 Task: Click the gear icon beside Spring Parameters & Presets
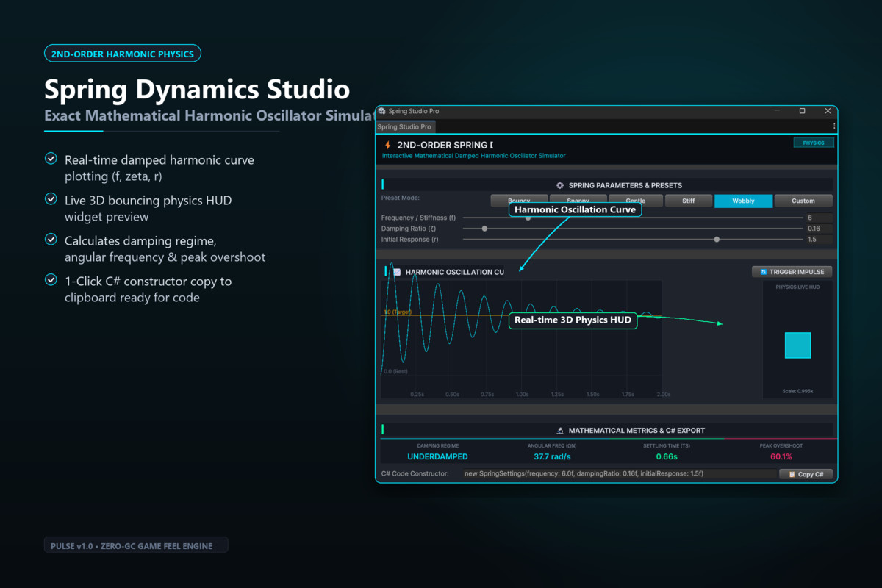click(560, 185)
